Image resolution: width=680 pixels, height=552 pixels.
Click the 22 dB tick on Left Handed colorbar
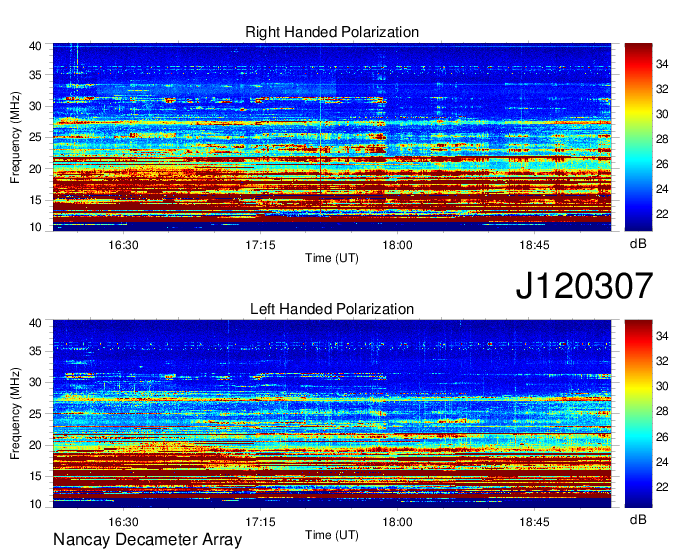click(662, 487)
